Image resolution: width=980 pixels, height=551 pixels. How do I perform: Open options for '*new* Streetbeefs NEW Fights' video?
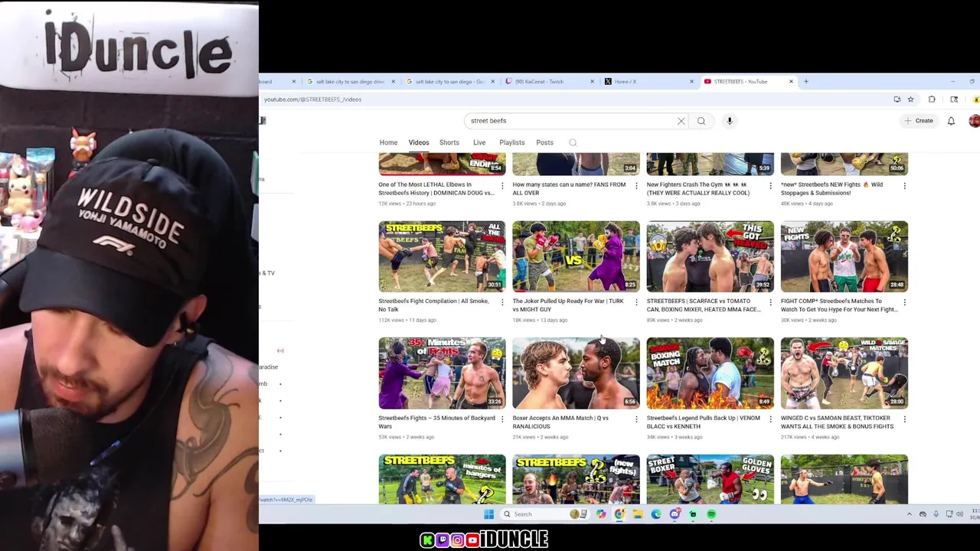904,185
